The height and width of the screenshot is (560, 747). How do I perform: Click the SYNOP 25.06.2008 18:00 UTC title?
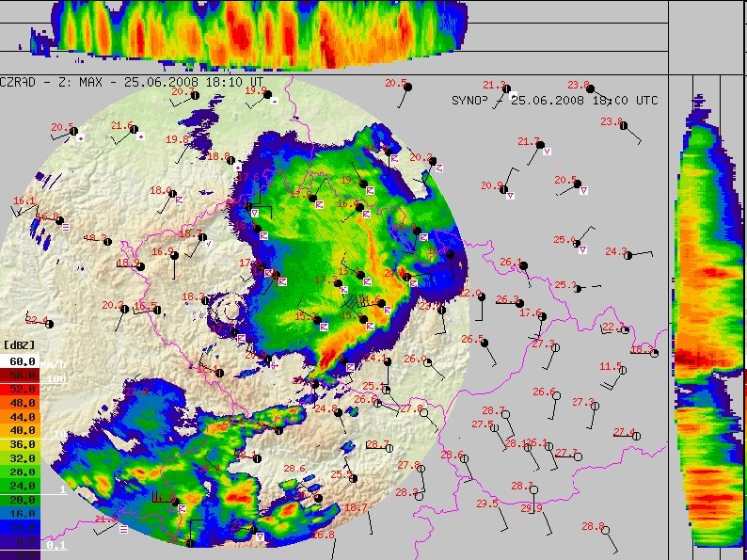tap(554, 100)
